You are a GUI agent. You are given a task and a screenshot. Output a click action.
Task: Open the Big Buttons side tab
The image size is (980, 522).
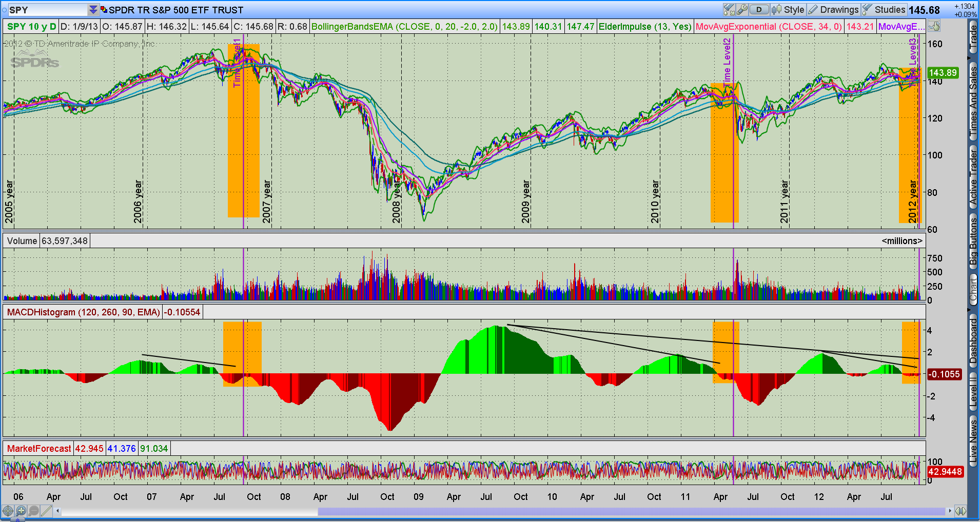pyautogui.click(x=973, y=242)
